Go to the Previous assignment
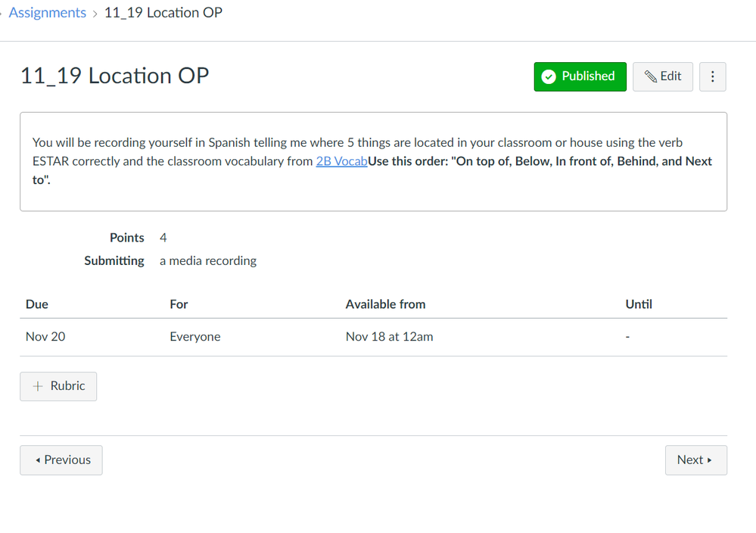Viewport: 756px width, 533px height. 61,460
